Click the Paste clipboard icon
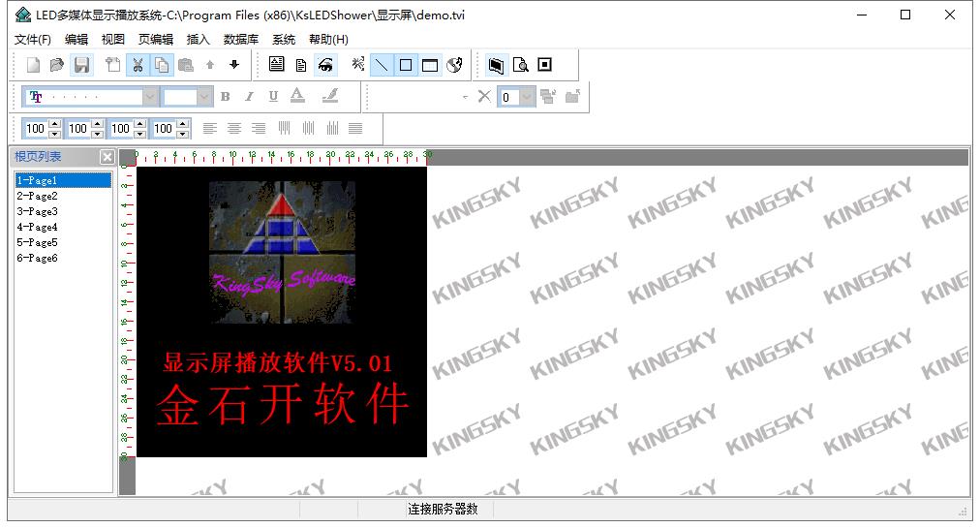The height and width of the screenshot is (528, 980). [x=186, y=65]
